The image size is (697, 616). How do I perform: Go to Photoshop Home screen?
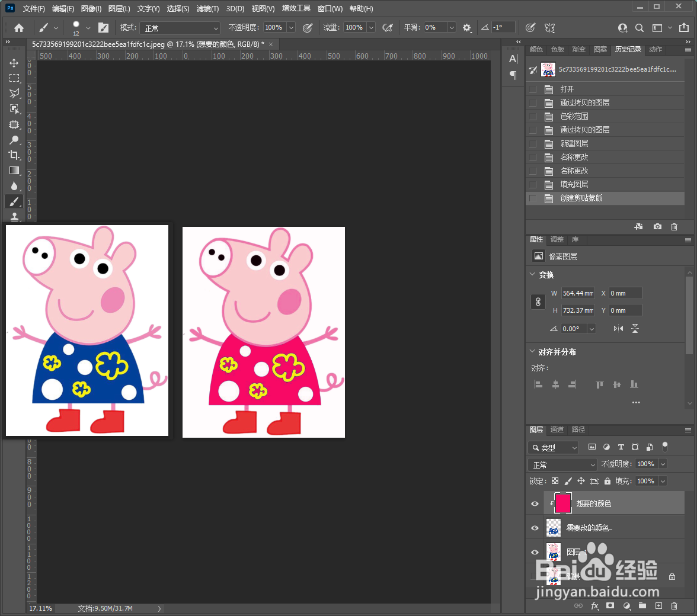point(19,28)
